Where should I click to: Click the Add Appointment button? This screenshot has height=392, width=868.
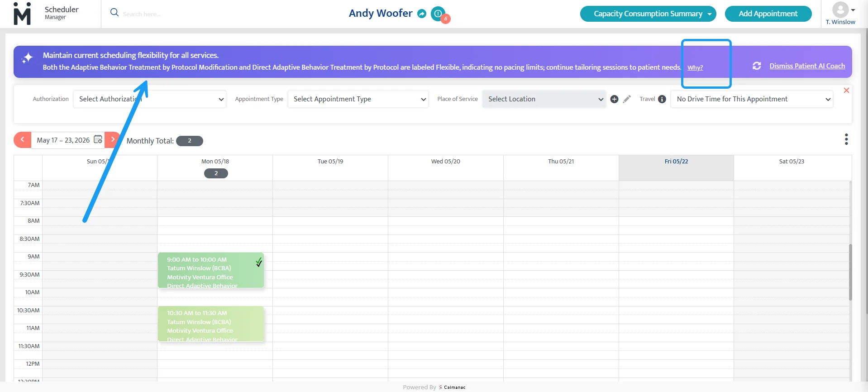(768, 14)
